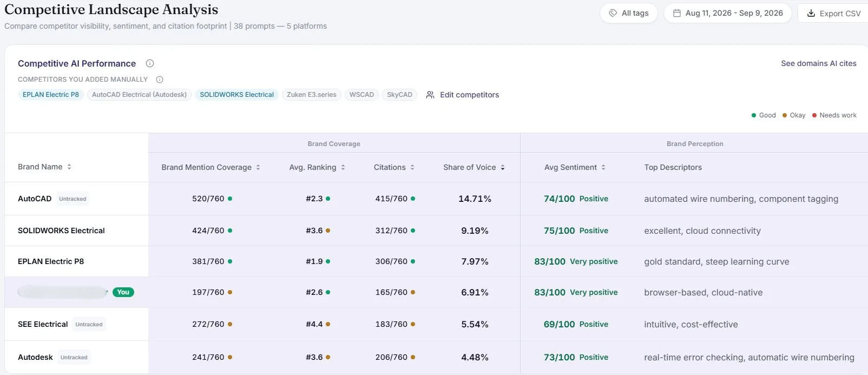Click the 75/100 Positive sentiment score

(576, 231)
